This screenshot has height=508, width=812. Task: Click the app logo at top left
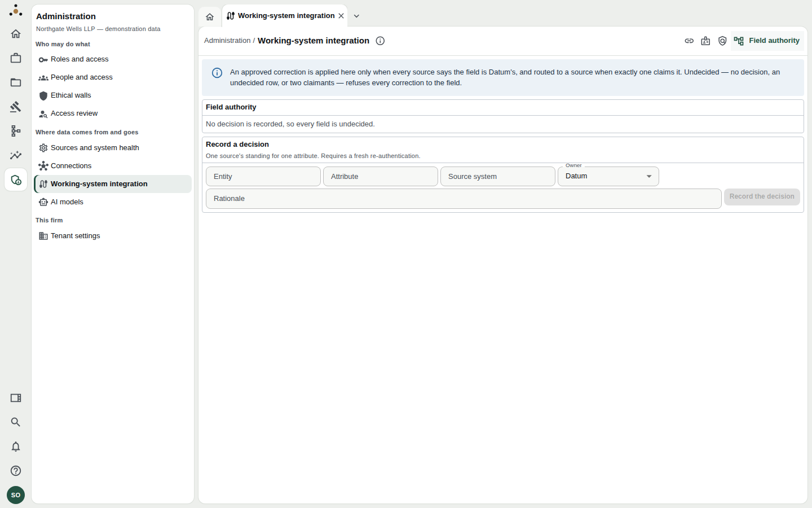(x=16, y=10)
